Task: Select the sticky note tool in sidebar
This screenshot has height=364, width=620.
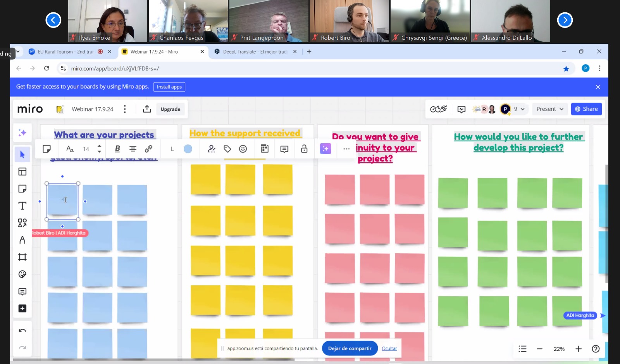Action: click(22, 189)
